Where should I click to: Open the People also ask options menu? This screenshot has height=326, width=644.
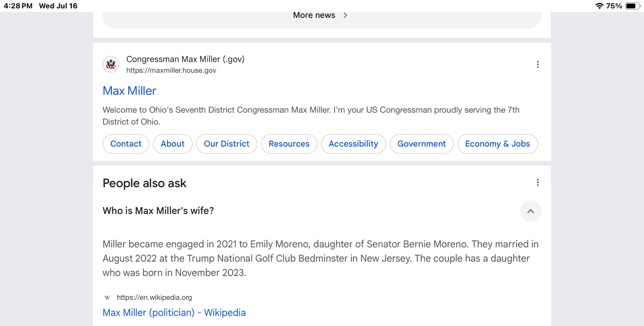(537, 183)
